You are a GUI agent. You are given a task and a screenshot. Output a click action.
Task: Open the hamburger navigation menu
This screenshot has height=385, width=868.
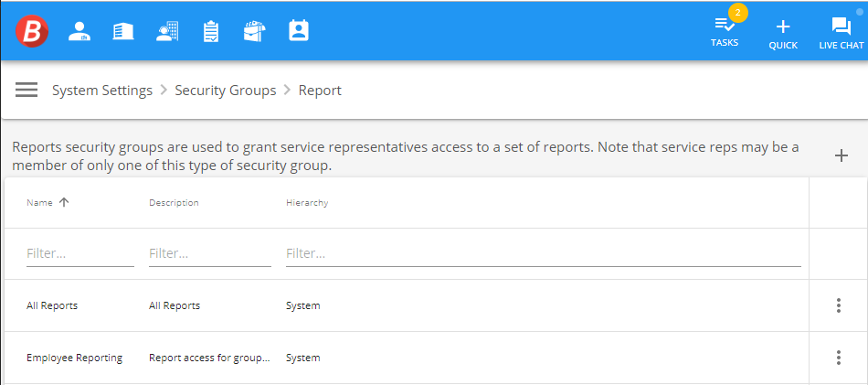(x=26, y=91)
